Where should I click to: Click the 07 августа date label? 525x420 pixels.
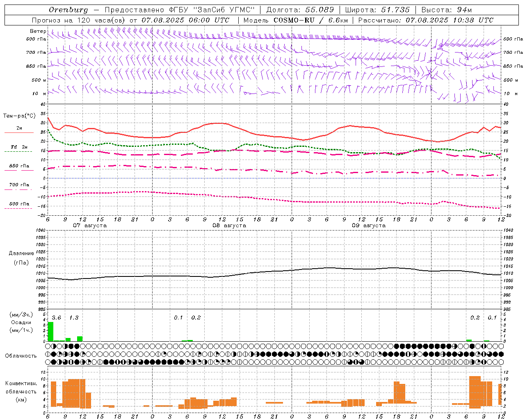tap(90, 226)
